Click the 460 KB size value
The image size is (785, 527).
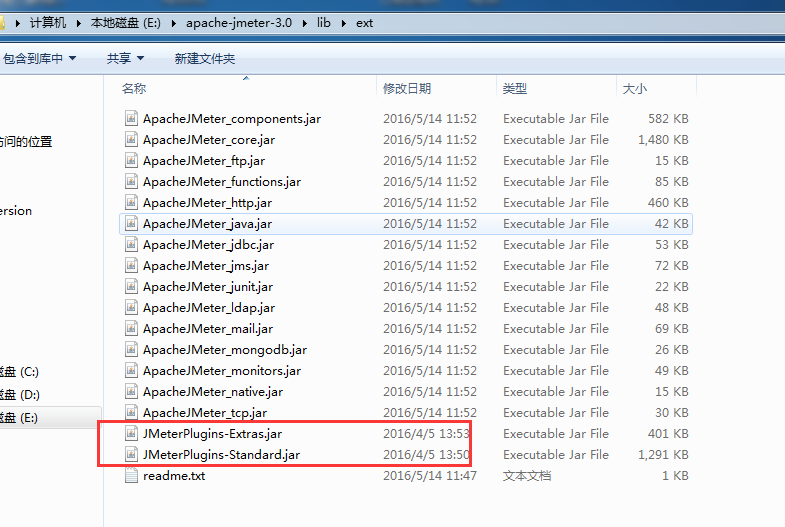(x=668, y=202)
